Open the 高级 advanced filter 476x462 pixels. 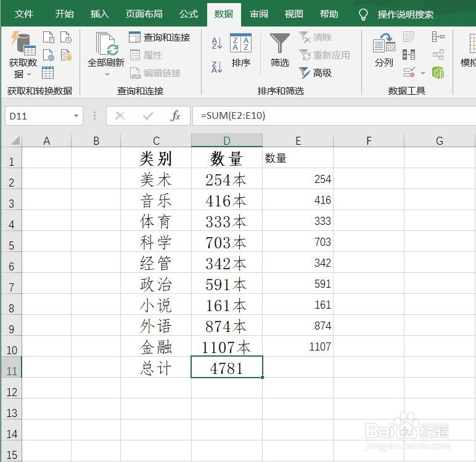[x=315, y=73]
